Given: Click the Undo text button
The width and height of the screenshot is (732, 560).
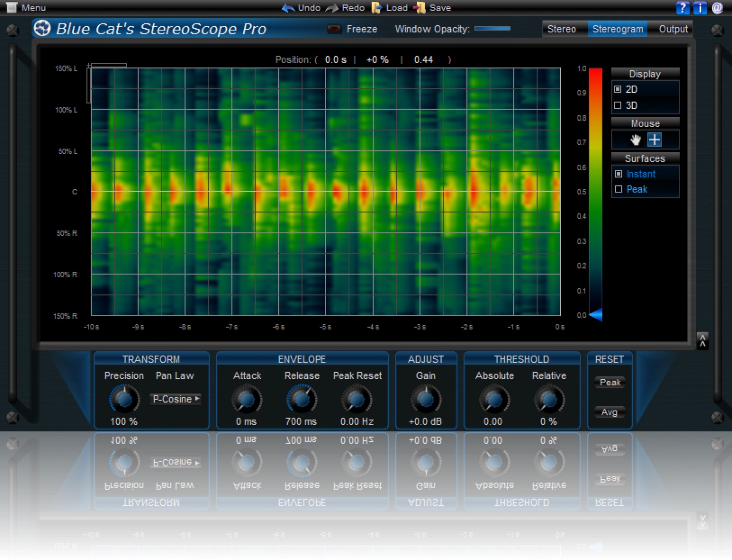Looking at the screenshot, I should click(309, 8).
